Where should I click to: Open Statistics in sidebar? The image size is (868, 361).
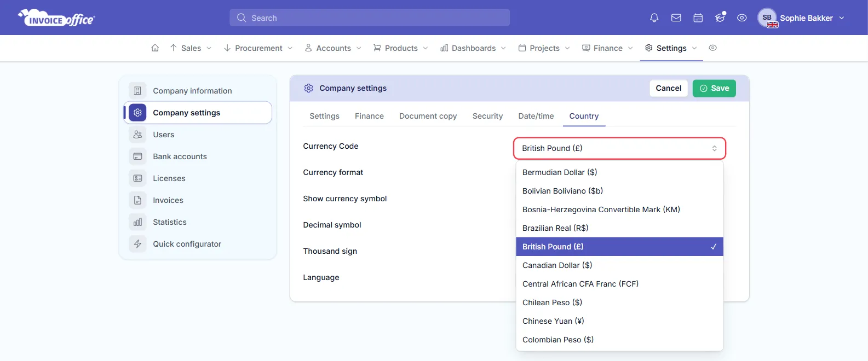pyautogui.click(x=198, y=222)
